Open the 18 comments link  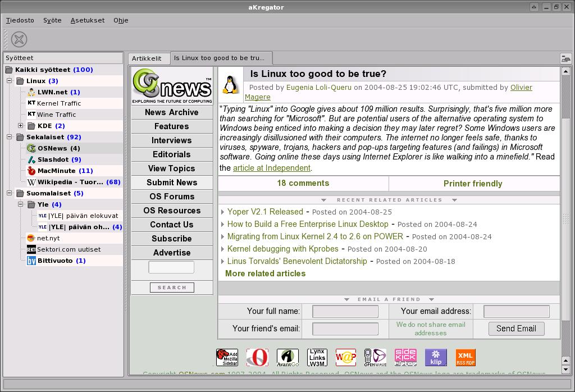303,183
